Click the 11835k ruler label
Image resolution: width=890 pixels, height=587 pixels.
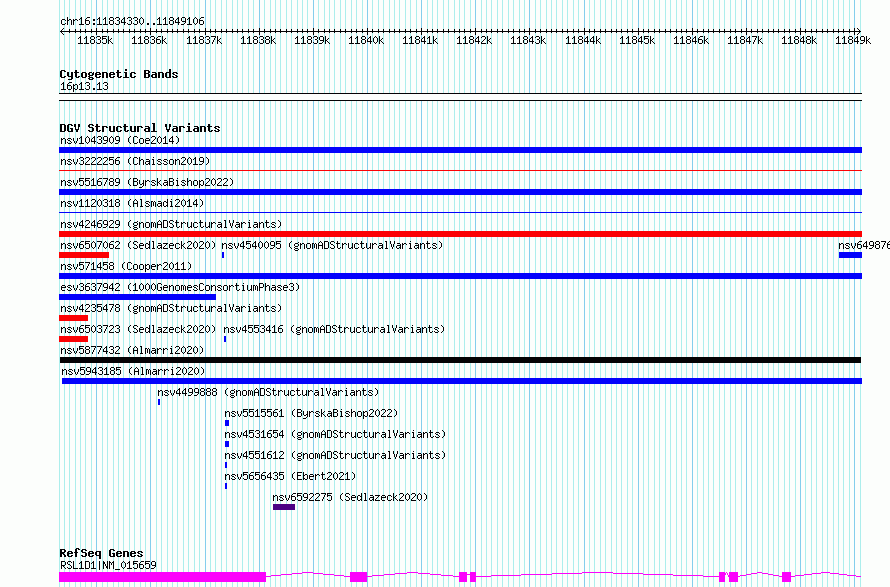coord(95,40)
